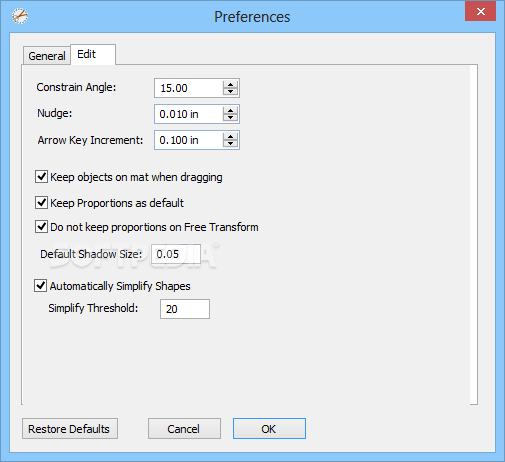Uncheck Keep Proportions as default

(x=41, y=203)
